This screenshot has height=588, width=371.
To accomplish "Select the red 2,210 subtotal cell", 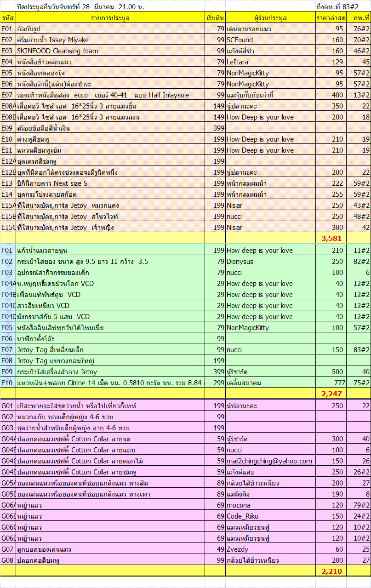I will pyautogui.click(x=331, y=571).
